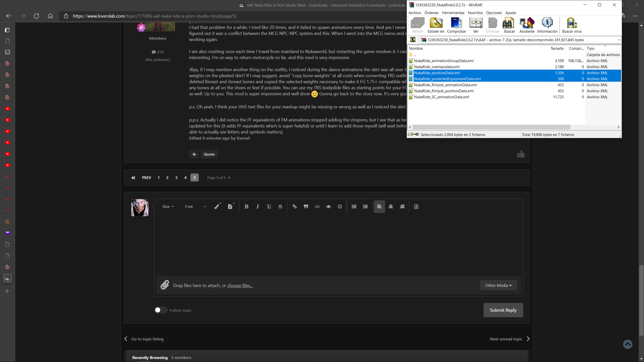
Task: Click the Quote button on post
Action: click(209, 154)
